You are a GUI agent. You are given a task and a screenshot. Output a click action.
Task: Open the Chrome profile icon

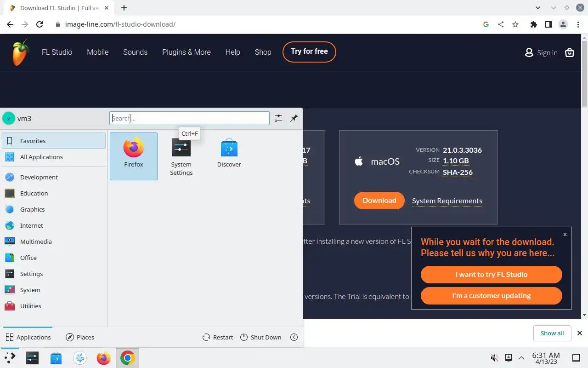(563, 24)
